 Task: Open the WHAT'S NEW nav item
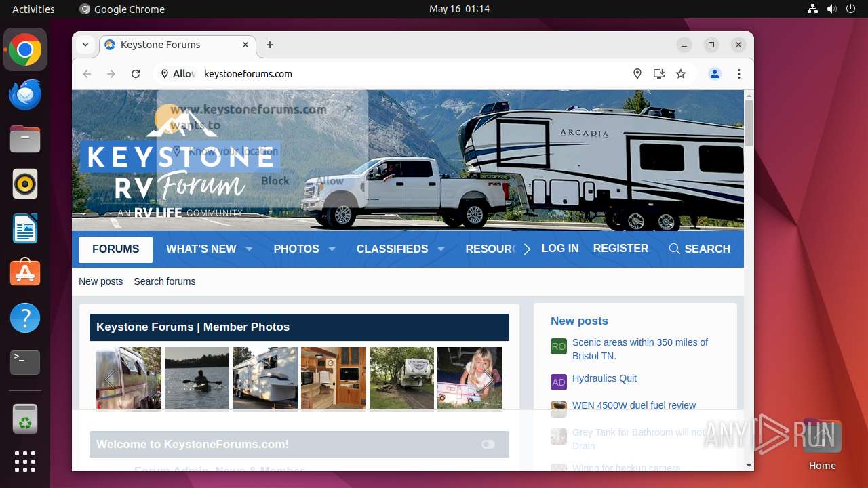[x=201, y=249]
